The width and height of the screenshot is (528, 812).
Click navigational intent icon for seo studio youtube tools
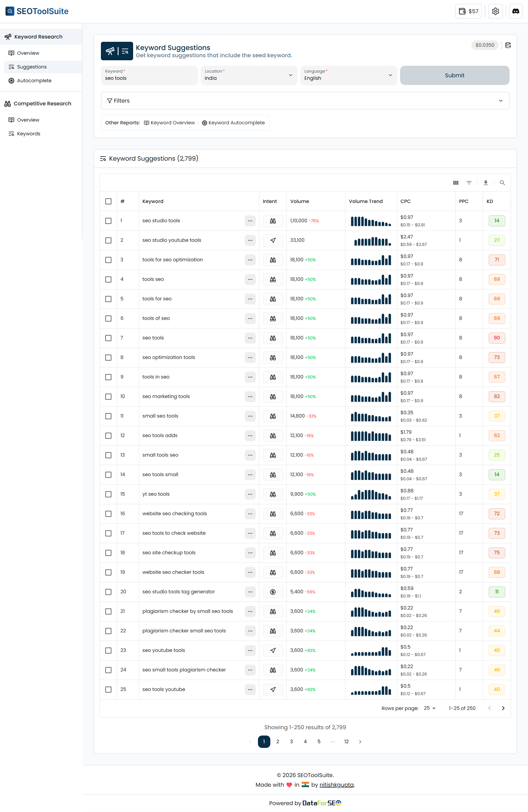[273, 240]
